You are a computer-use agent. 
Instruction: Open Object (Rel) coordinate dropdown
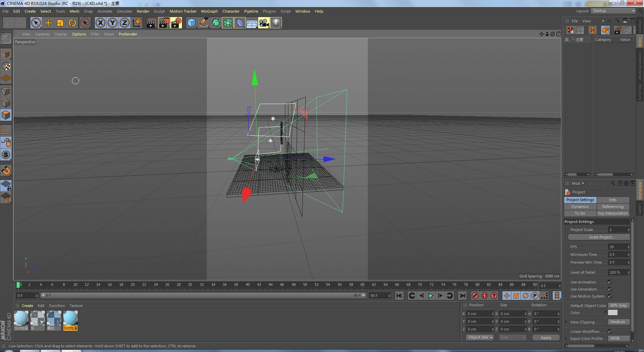pos(480,338)
